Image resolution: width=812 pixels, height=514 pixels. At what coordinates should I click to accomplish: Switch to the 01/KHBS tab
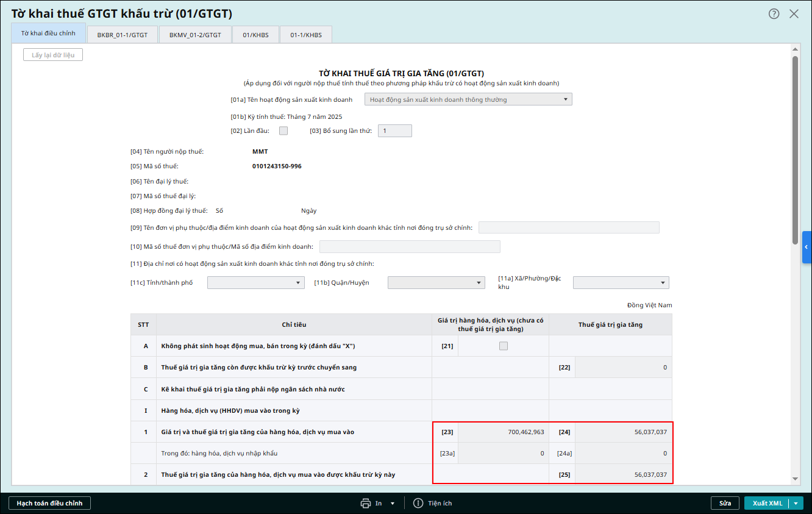pos(255,35)
